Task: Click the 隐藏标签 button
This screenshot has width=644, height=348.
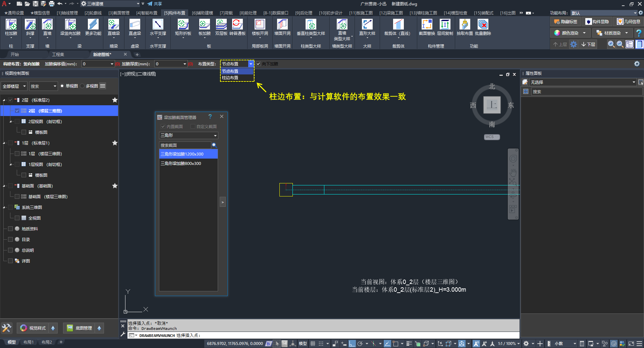Action: point(566,22)
